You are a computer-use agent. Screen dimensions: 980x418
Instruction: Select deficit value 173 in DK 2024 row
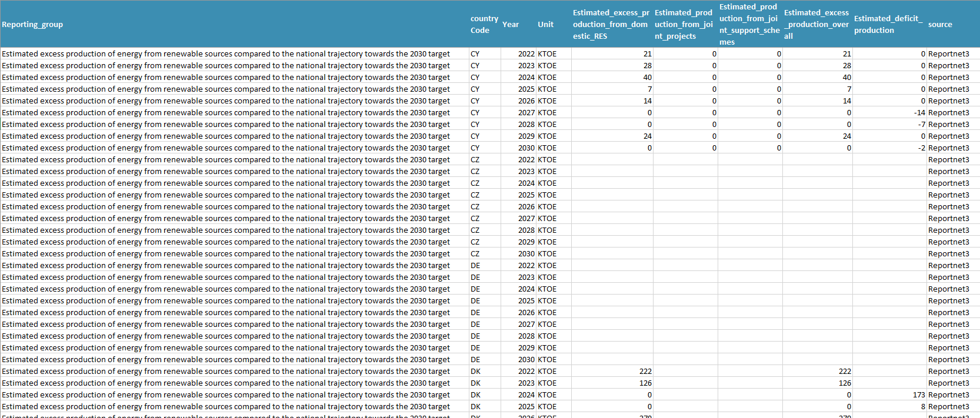(x=919, y=394)
